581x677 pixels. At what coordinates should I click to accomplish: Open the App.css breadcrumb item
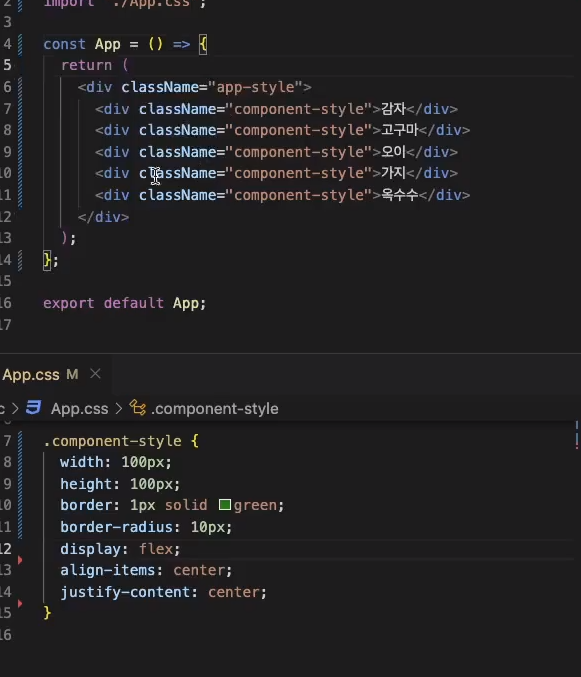pos(79,408)
